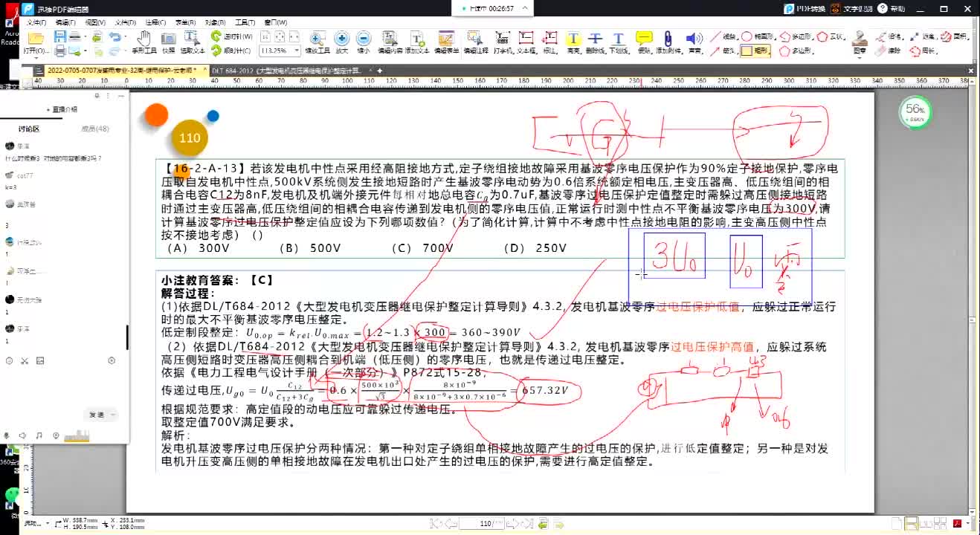Add a sticky note (便贴)

[x=644, y=42]
